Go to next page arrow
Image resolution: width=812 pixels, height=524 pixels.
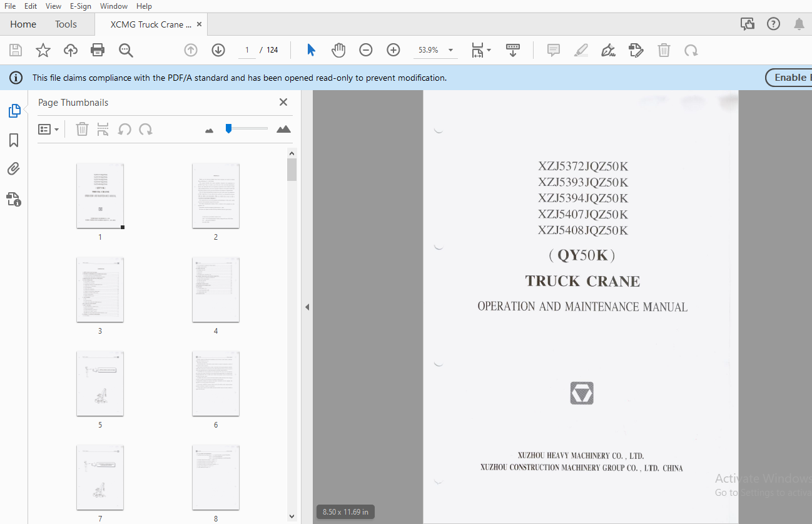point(218,50)
